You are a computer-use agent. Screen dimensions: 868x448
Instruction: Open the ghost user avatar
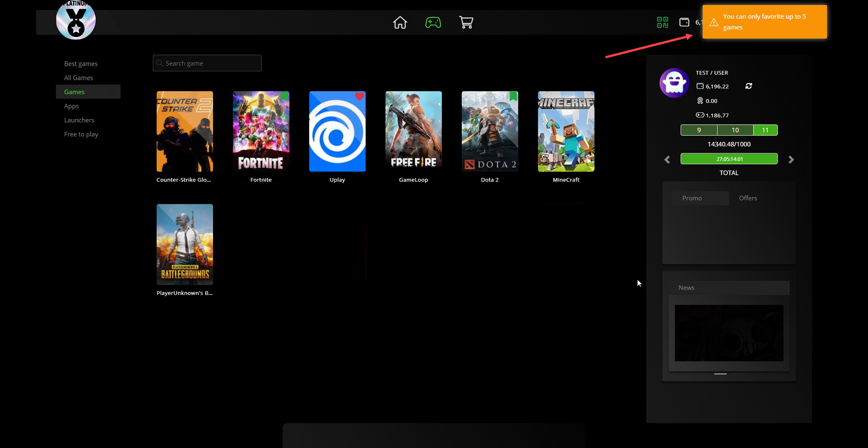[674, 83]
